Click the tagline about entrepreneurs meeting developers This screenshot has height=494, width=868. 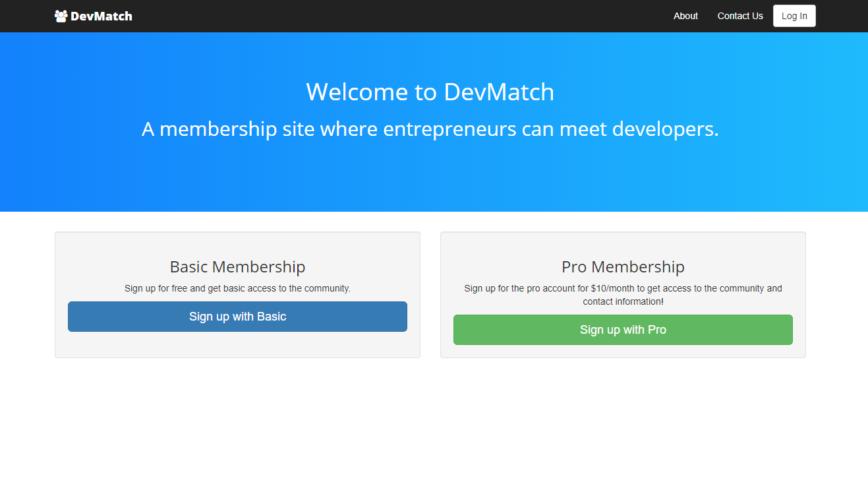(x=430, y=129)
